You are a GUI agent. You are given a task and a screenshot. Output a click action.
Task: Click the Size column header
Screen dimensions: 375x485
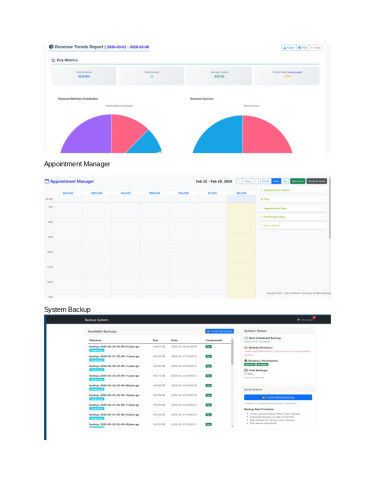tap(155, 340)
